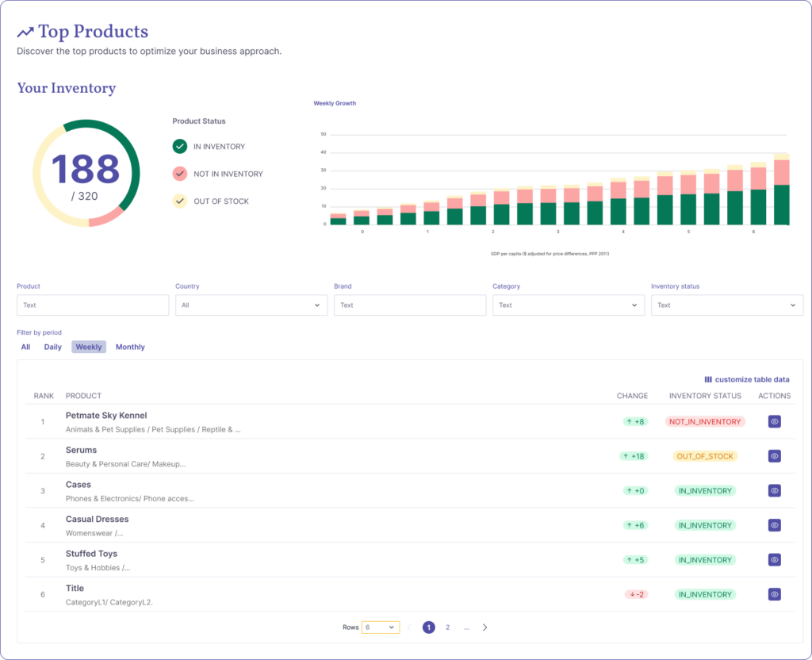Click the Your Inventory heading
This screenshot has height=660, width=812.
(x=67, y=88)
